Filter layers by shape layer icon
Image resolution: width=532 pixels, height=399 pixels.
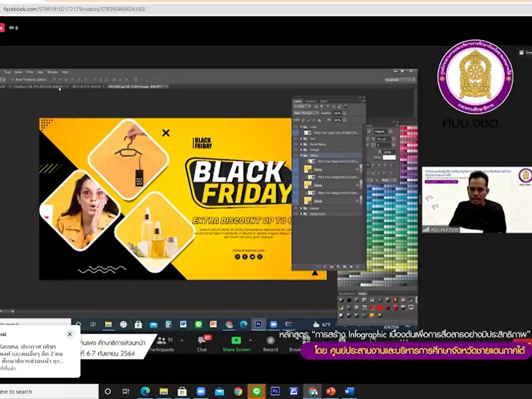334,106
